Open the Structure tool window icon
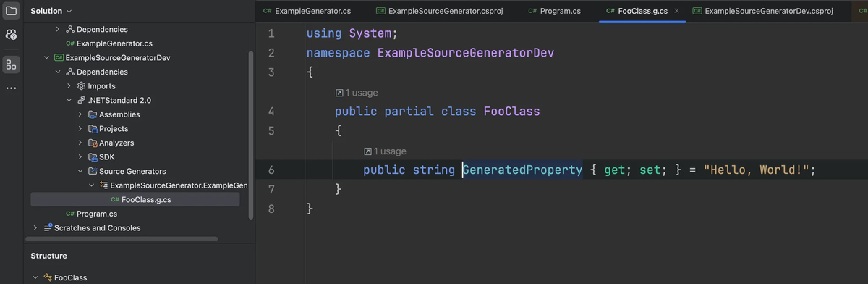Image resolution: width=868 pixels, height=284 pixels. (11, 64)
